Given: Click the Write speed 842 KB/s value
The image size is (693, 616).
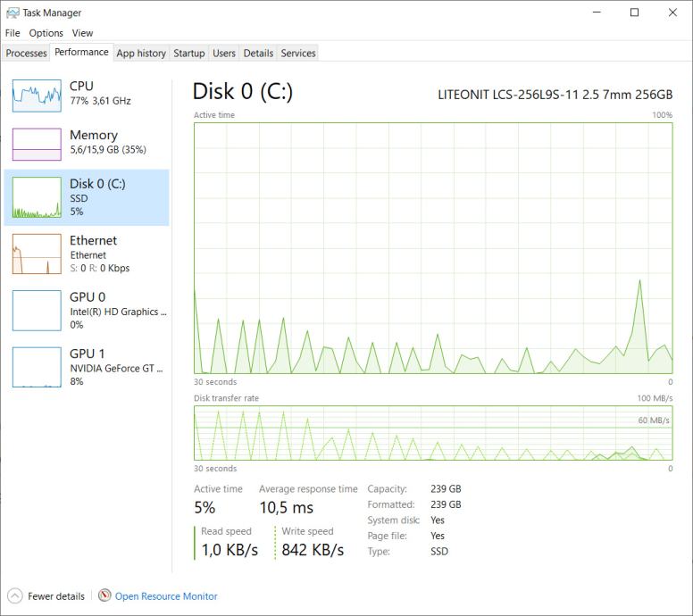Looking at the screenshot, I should [x=313, y=550].
